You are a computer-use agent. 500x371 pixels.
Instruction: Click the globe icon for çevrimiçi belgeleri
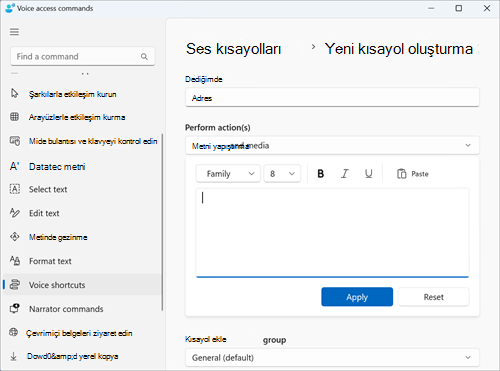(14, 332)
